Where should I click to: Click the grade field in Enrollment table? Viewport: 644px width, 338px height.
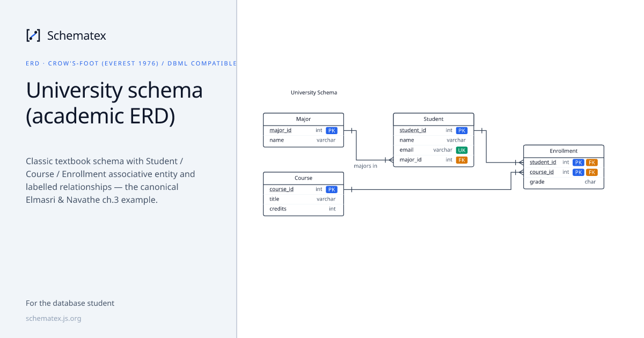point(563,182)
